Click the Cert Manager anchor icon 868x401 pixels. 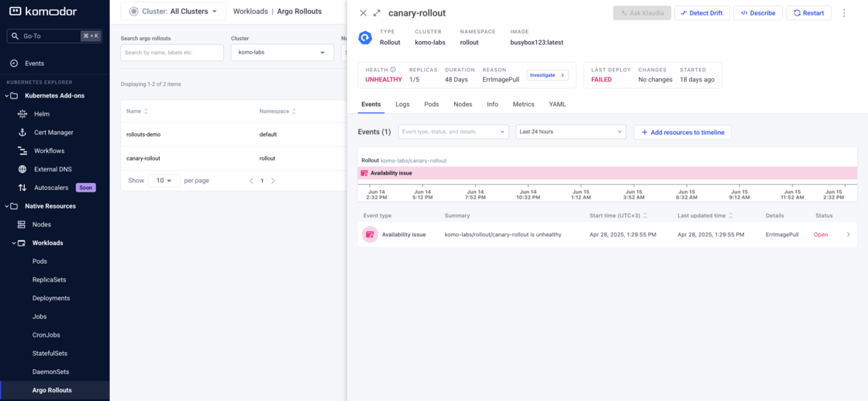tap(22, 133)
